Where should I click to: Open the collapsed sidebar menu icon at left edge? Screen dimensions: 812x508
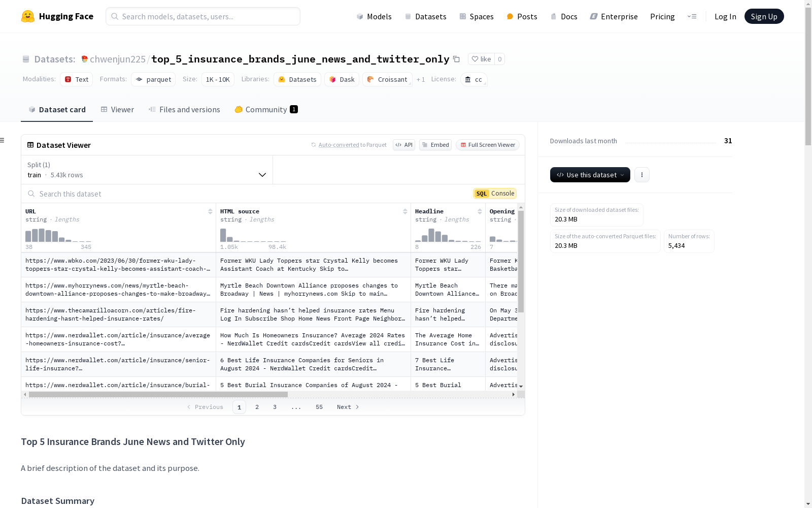(x=2, y=140)
